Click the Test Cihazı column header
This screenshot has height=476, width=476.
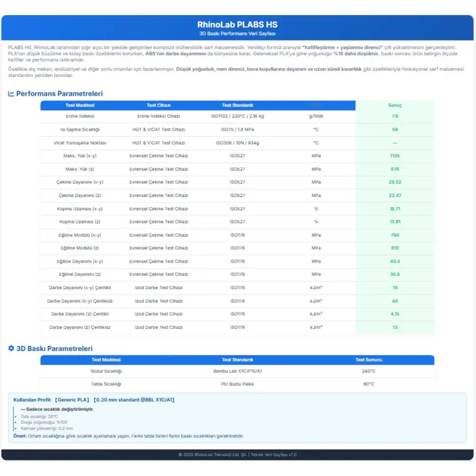(159, 105)
